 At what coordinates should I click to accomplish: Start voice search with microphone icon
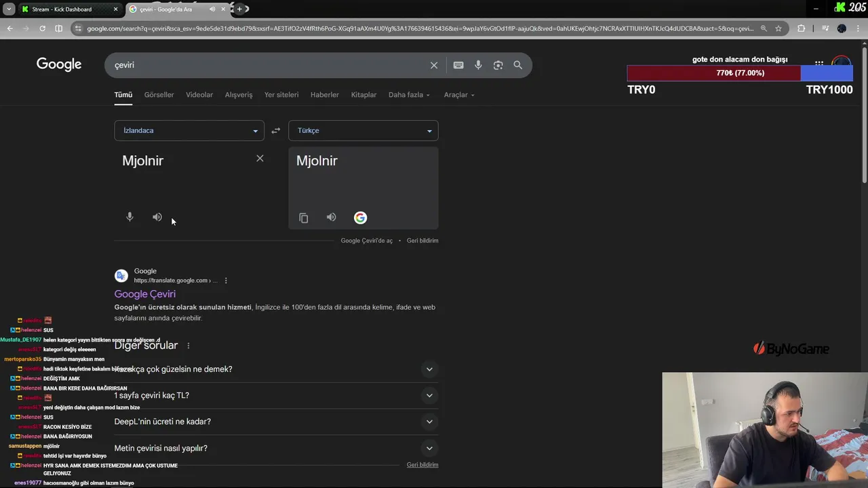point(478,65)
